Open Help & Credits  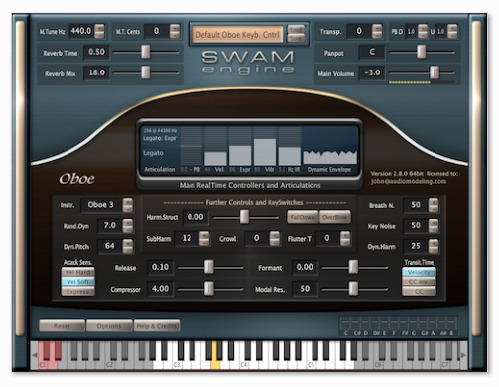(157, 326)
